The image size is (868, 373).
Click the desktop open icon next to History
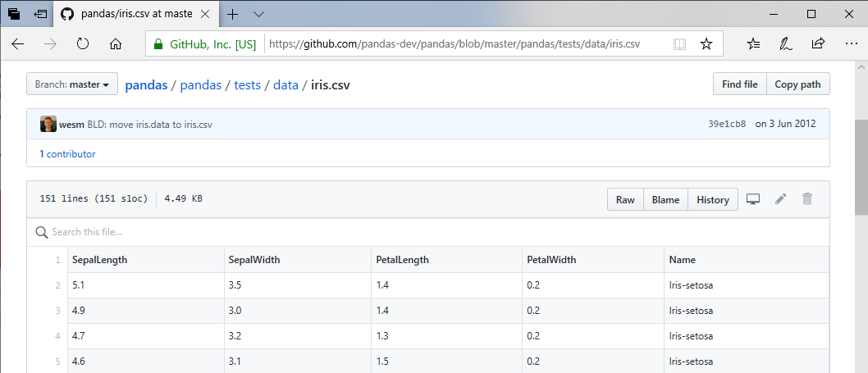pyautogui.click(x=753, y=199)
